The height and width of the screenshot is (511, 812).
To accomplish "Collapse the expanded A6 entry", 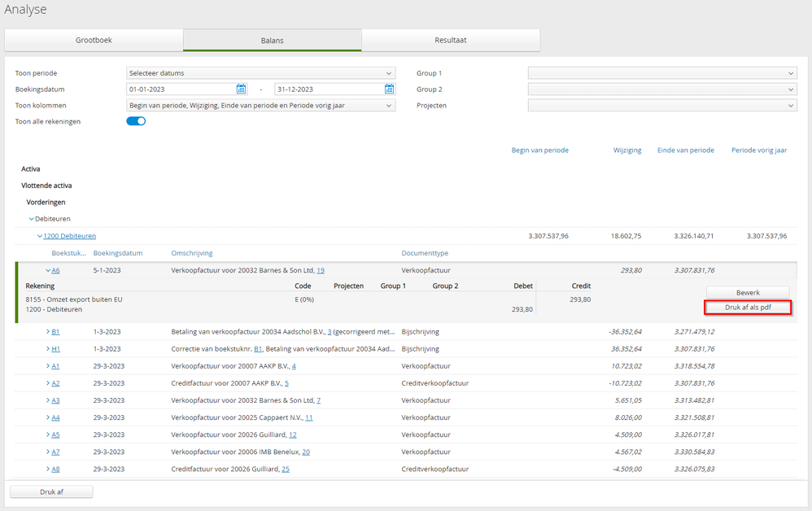I will click(49, 270).
